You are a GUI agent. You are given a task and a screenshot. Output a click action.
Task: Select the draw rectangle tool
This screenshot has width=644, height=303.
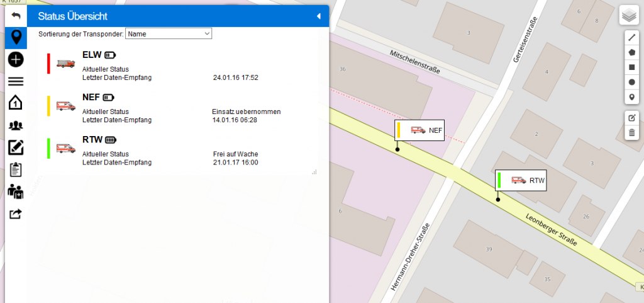[631, 67]
